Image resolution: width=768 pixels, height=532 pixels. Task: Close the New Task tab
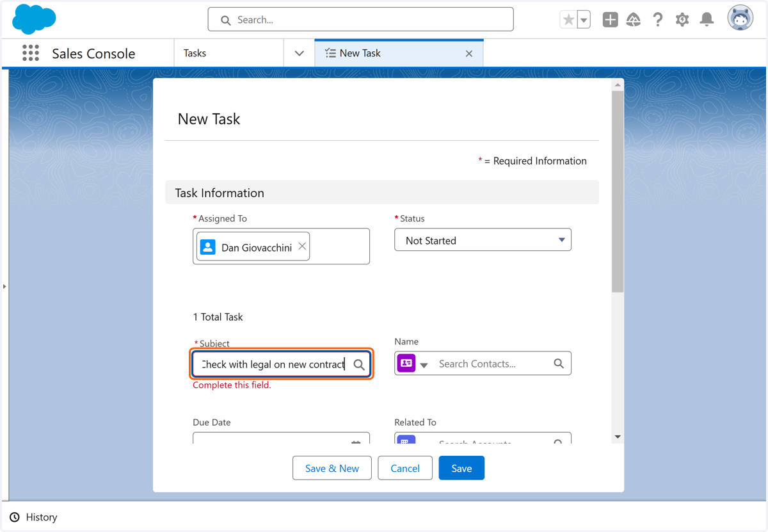[x=469, y=54]
